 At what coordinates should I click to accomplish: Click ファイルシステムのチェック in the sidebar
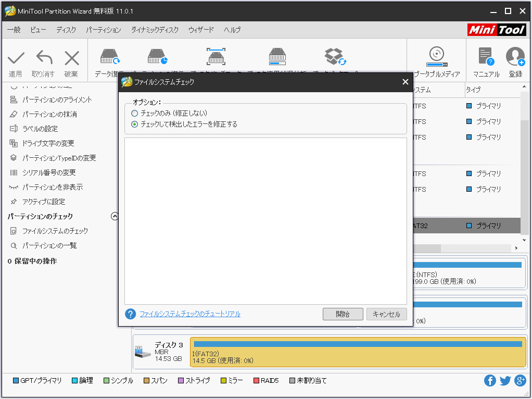(55, 231)
